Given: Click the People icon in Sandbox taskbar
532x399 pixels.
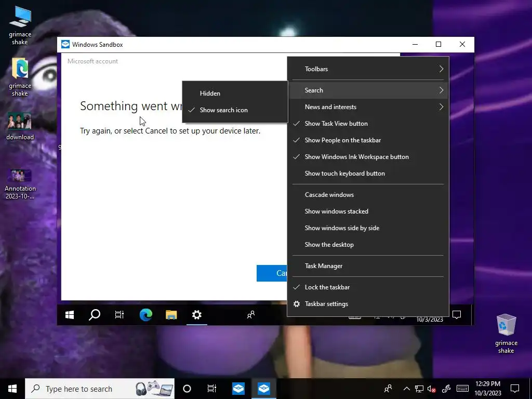Looking at the screenshot, I should click(x=251, y=315).
